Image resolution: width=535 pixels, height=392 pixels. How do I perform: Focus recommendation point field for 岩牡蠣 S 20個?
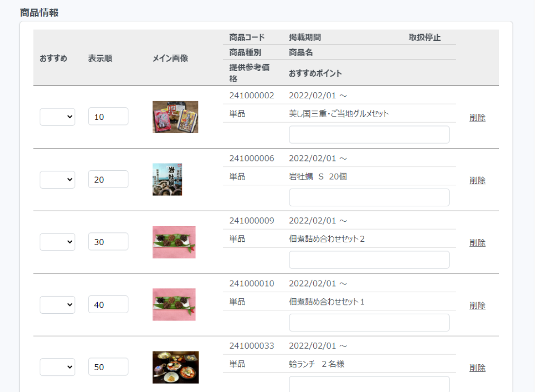tap(369, 197)
